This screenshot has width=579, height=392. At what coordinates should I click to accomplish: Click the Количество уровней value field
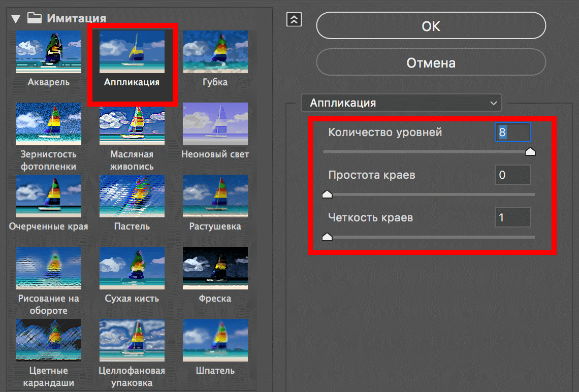(512, 132)
